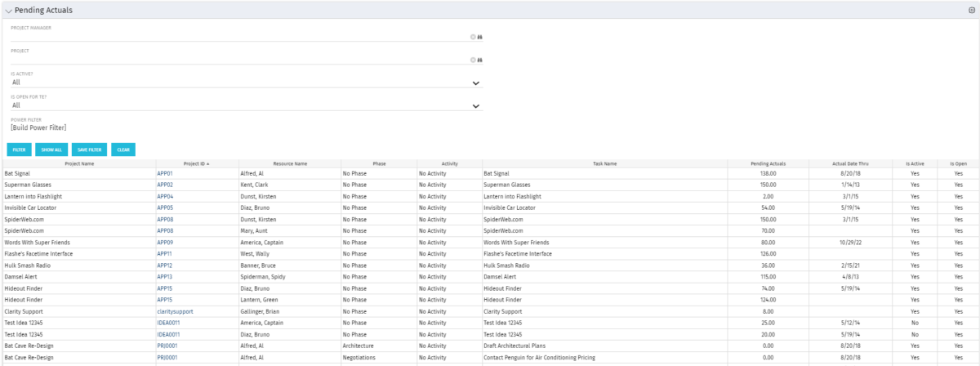Select the date 10/29/22

851,243
